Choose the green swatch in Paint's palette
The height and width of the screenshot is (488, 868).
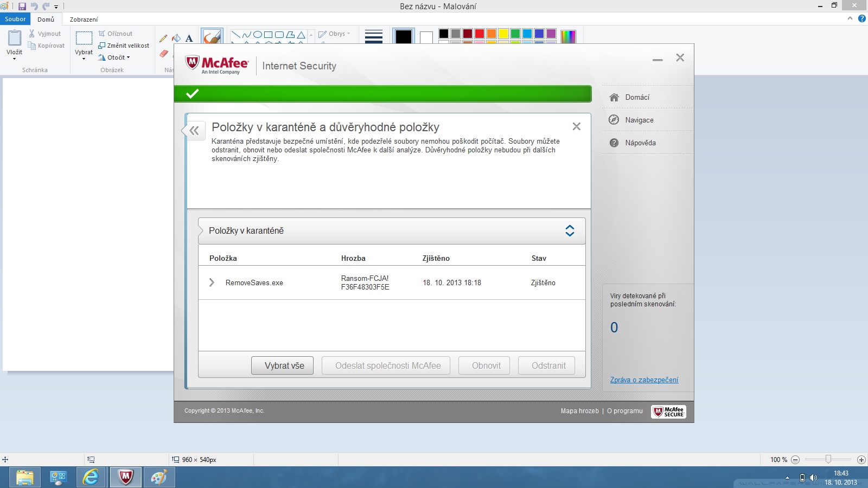[x=515, y=34]
